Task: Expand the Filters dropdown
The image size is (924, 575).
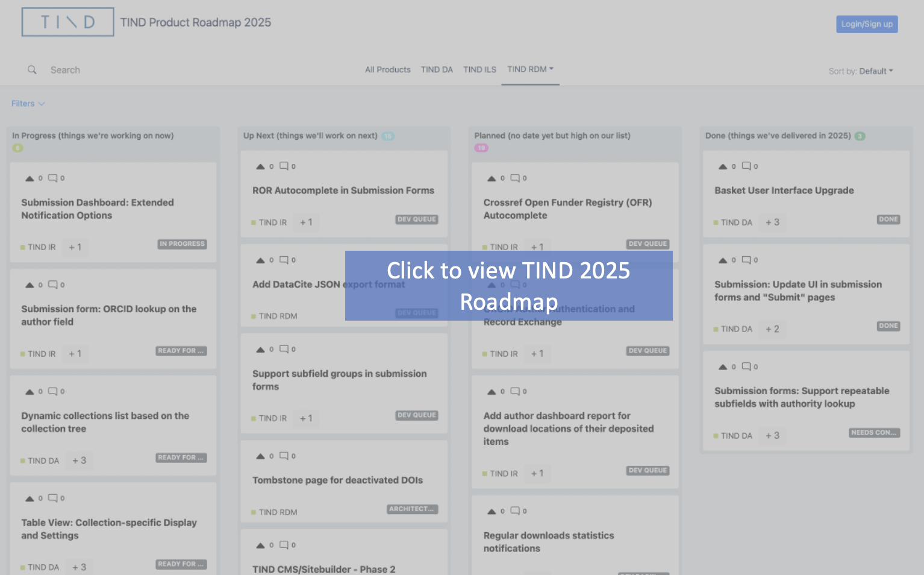Action: [x=28, y=104]
